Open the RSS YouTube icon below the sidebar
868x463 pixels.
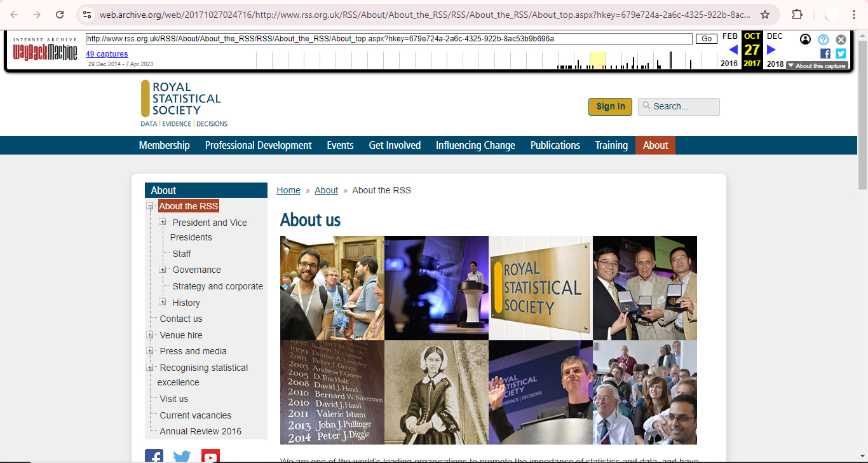[210, 456]
